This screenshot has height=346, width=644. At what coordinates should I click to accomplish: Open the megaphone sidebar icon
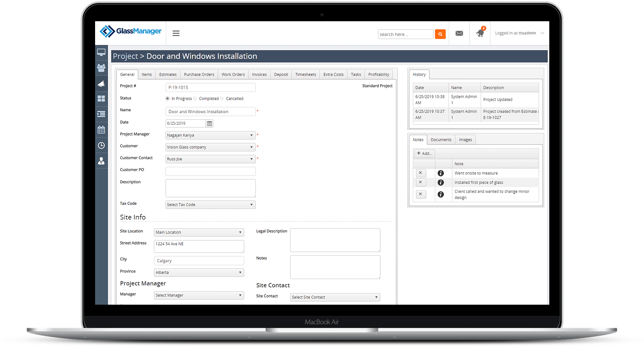(101, 83)
